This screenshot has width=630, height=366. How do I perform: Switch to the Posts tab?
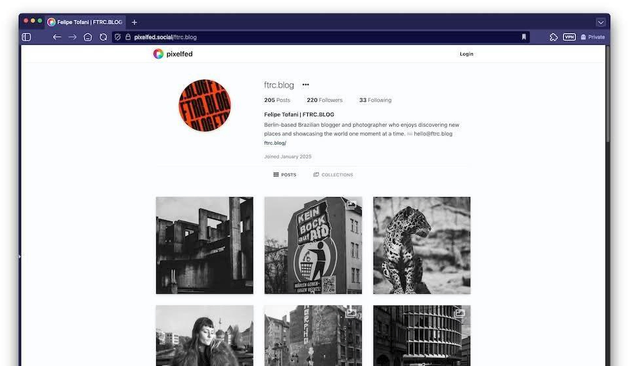(x=284, y=175)
